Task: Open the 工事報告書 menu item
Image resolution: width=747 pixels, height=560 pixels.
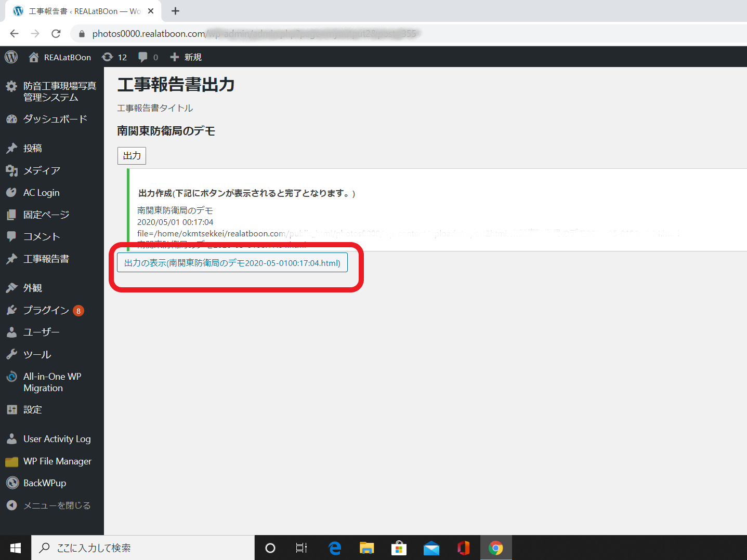Action: point(46,259)
